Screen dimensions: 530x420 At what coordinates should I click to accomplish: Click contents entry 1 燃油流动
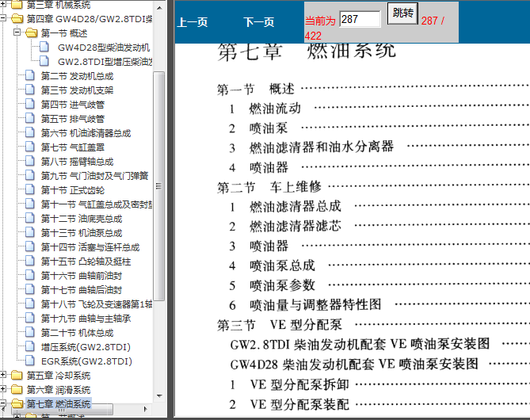tap(265, 109)
